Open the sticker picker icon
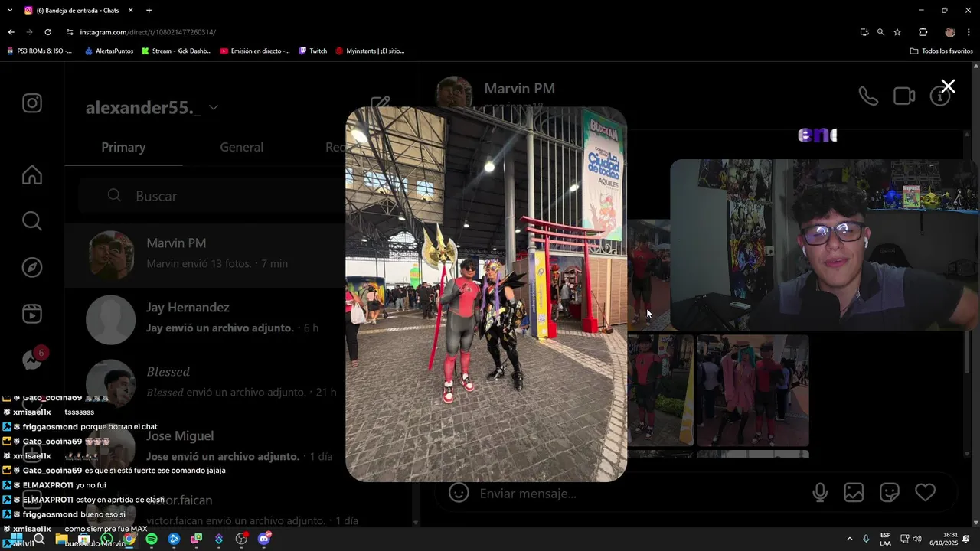This screenshot has height=551, width=980. (890, 493)
